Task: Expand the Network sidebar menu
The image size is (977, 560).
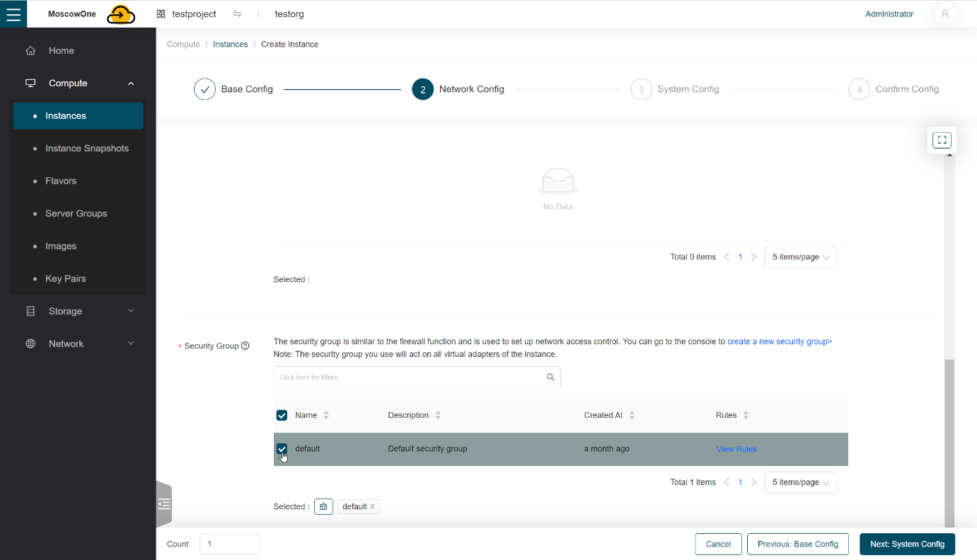Action: coord(78,344)
